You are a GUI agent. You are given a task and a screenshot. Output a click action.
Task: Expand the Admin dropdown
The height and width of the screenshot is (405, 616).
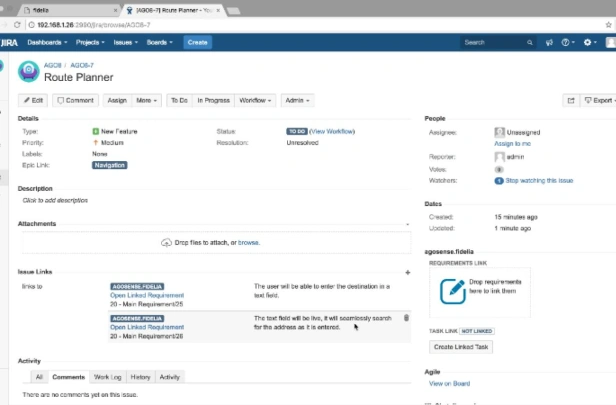(297, 101)
